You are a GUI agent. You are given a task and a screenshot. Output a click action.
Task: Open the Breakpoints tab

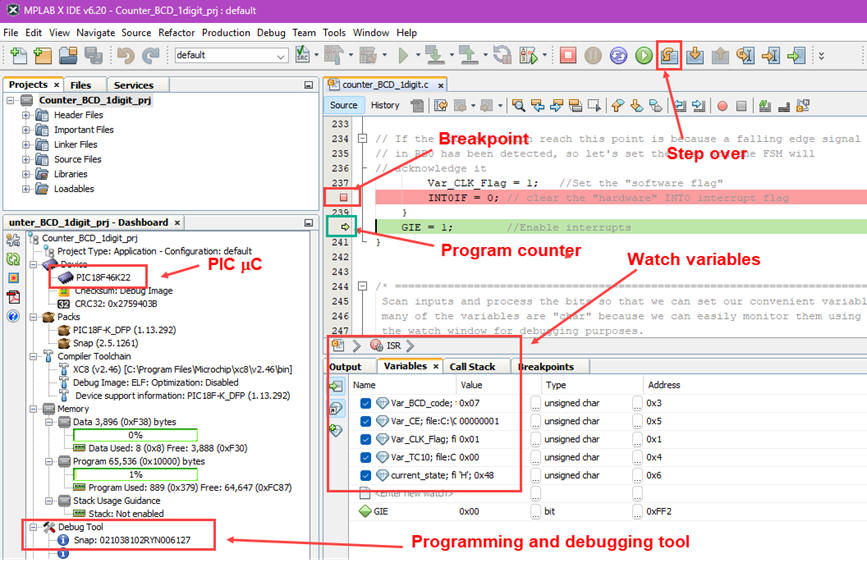[546, 367]
